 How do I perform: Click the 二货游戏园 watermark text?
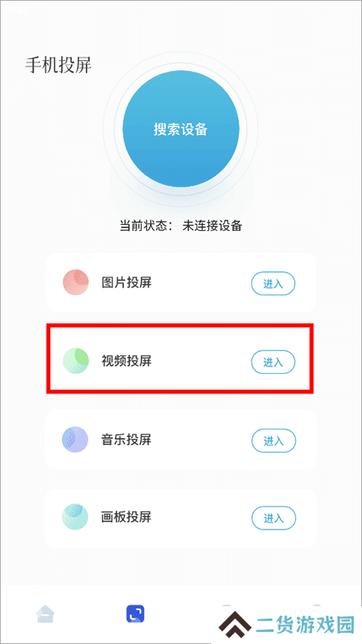(x=305, y=625)
